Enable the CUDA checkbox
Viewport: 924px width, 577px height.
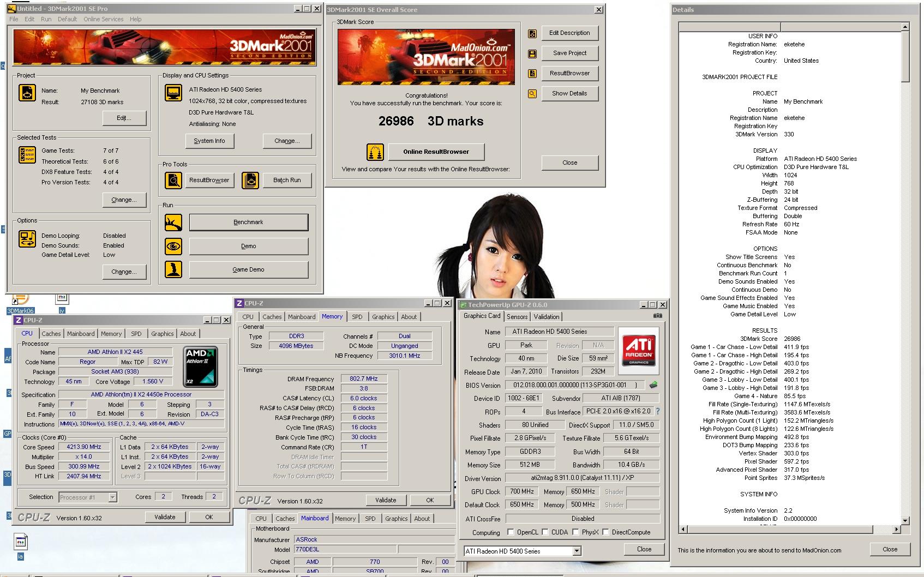(545, 532)
